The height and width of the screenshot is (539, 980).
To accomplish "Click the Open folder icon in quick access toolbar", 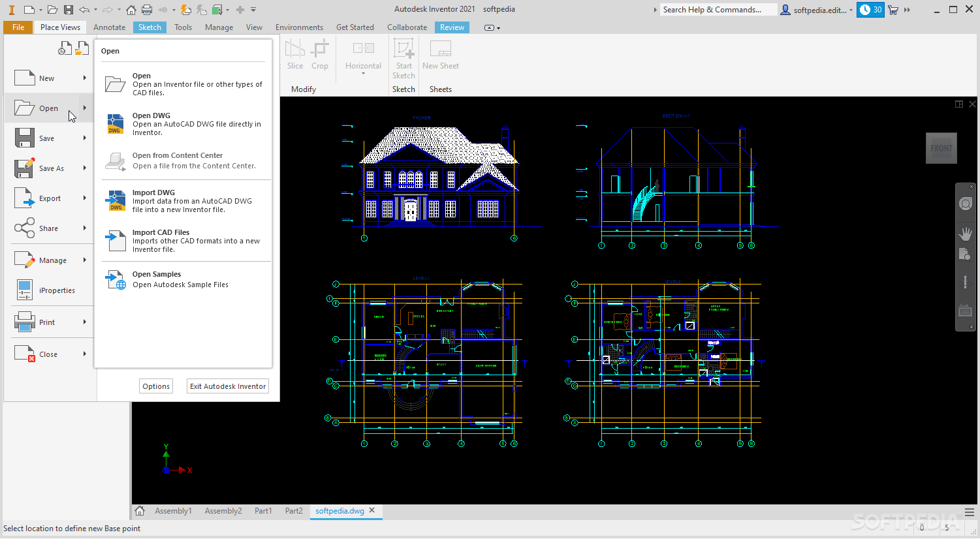I will pos(52,9).
